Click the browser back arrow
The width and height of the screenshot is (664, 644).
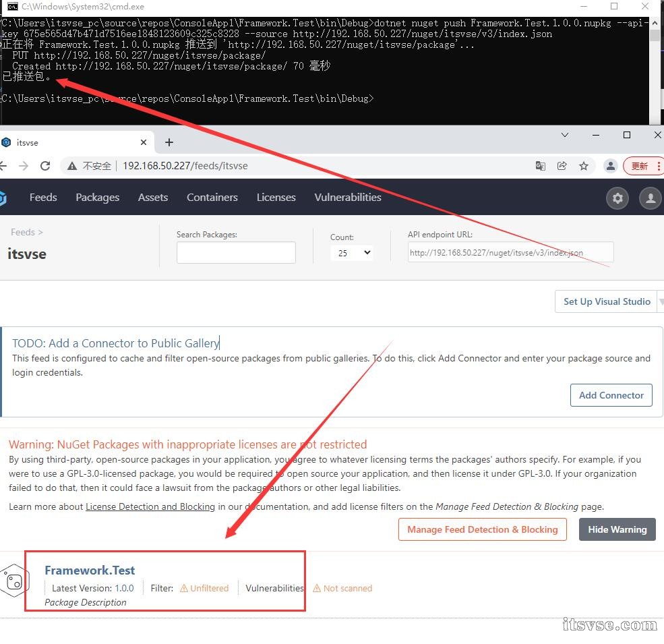click(3, 166)
